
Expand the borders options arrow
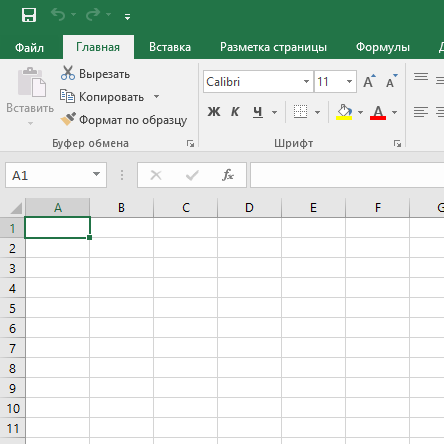point(318,112)
